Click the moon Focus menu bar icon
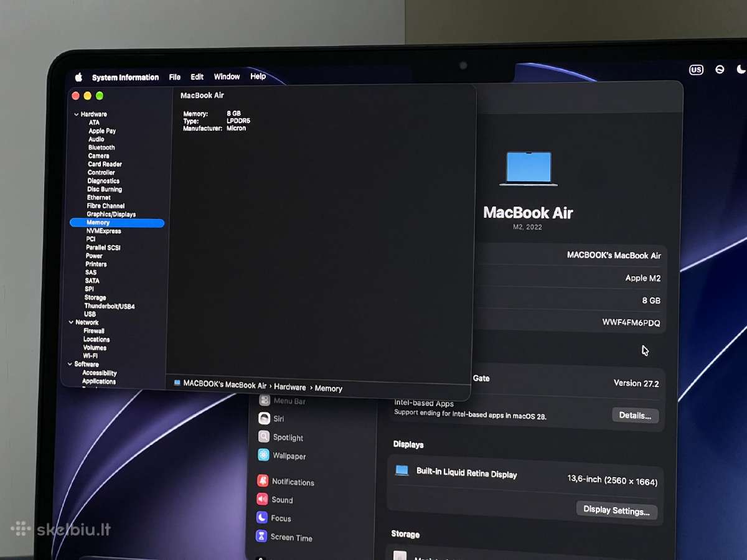This screenshot has height=560, width=747. [x=741, y=69]
